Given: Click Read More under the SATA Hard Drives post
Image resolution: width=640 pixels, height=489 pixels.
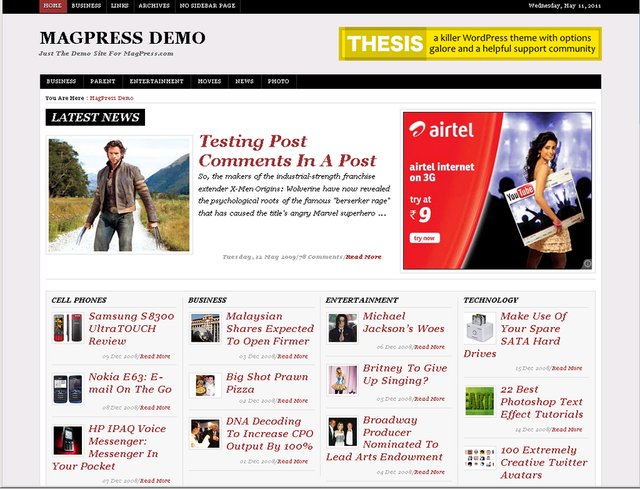Looking at the screenshot, I should 567,368.
